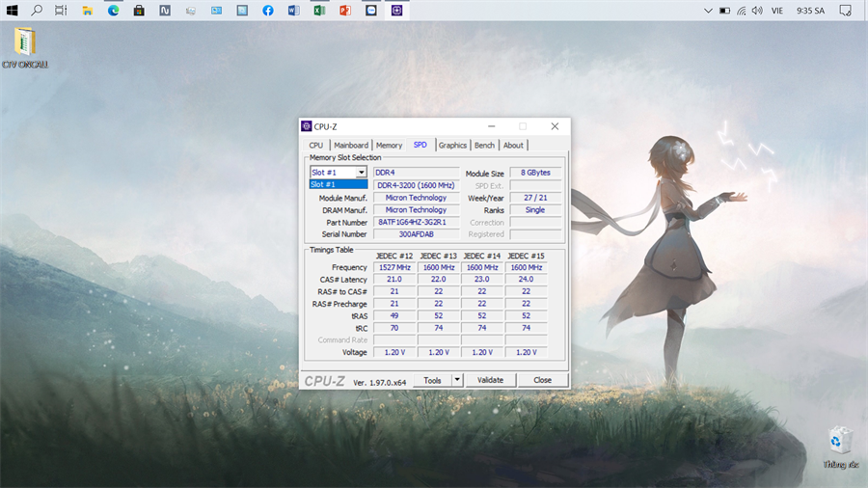
Task: Click the Ranks value Single
Action: [535, 209]
